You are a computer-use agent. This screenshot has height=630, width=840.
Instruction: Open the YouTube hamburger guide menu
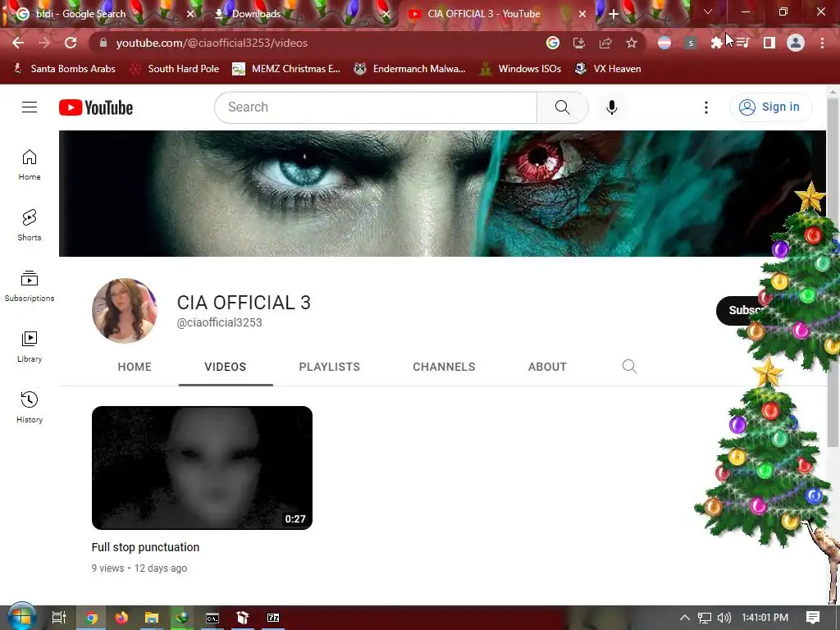tap(30, 107)
